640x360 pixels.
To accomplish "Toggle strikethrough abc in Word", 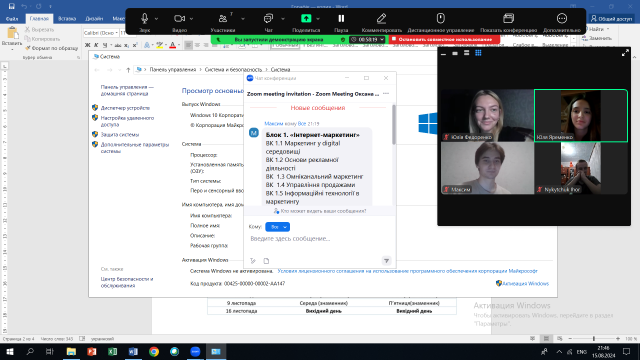I will click(x=118, y=45).
